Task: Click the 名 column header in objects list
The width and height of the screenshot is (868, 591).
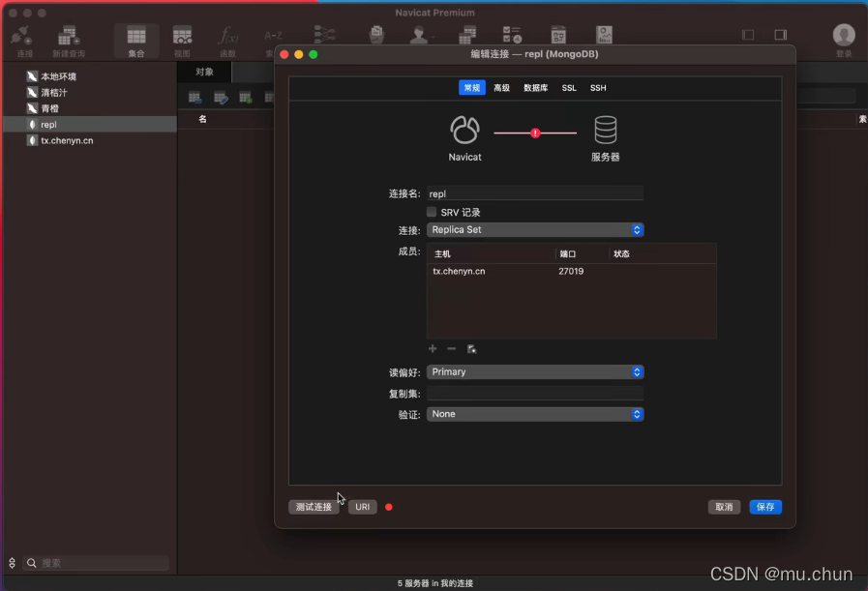Action: 202,119
